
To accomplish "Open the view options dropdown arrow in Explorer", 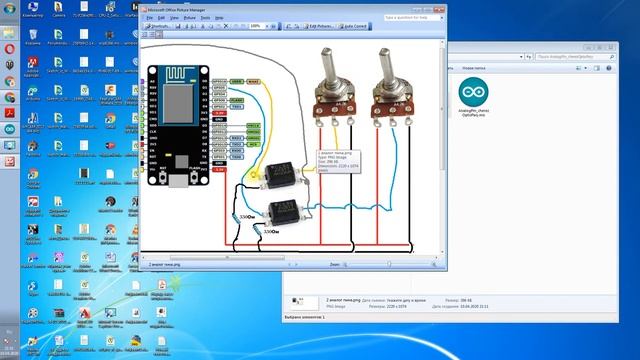I will (585, 68).
